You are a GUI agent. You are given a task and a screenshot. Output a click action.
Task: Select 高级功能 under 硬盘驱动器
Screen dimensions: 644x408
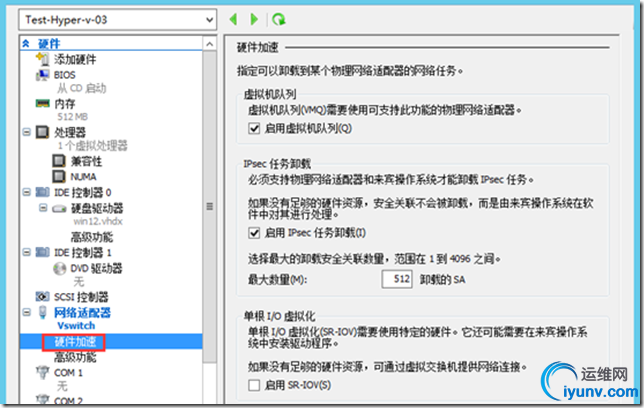click(92, 237)
